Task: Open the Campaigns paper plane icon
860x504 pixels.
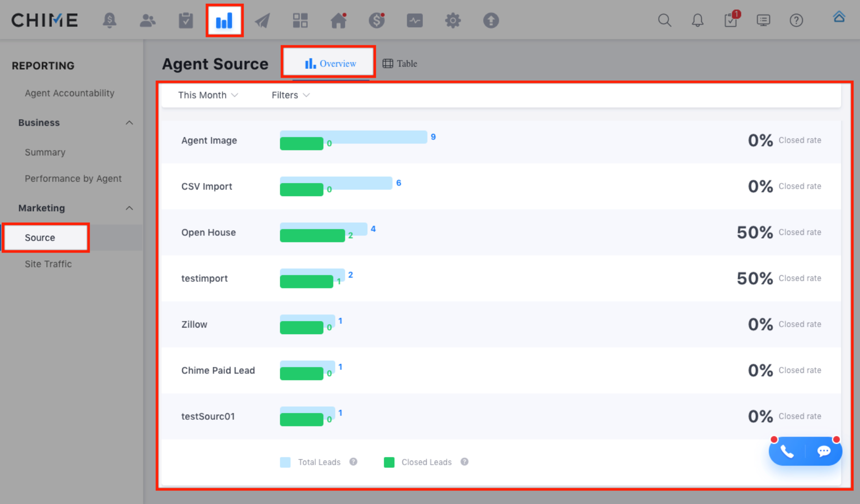Action: [262, 20]
